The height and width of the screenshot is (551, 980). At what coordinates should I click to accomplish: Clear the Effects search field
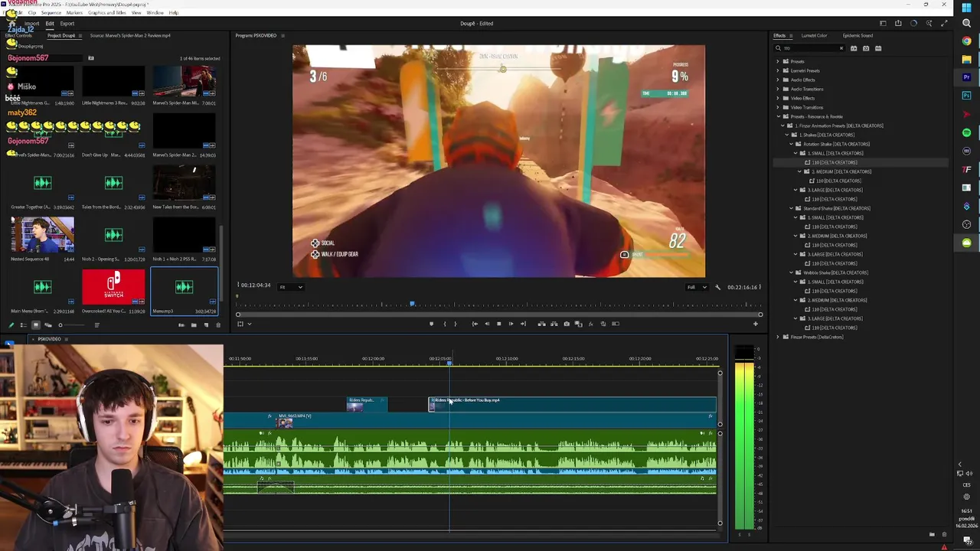click(x=841, y=48)
